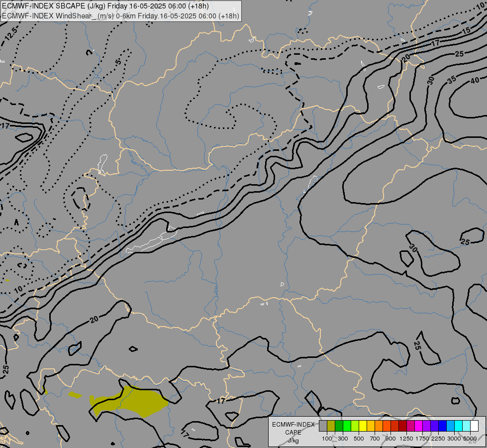Screen dimensions: 487x448
Task: Pick the yellow-green lime legend swatch
Action: pyautogui.click(x=355, y=426)
